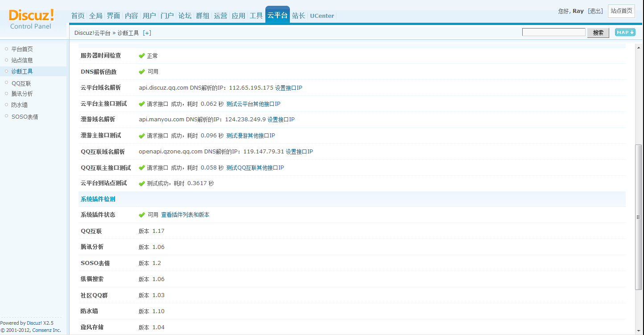Select 平台首页 in the sidebar
644x335 pixels.
(x=22, y=49)
